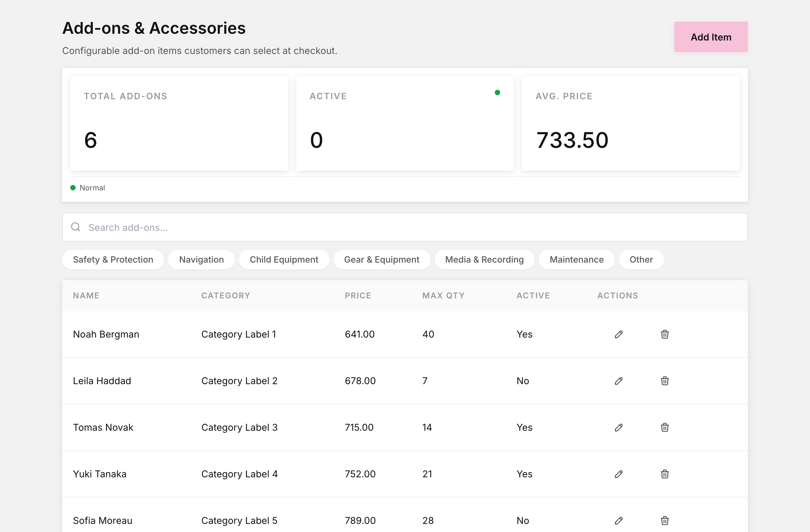The image size is (810, 532).
Task: Click the Yes value for Tomas Novak
Action: [524, 427]
